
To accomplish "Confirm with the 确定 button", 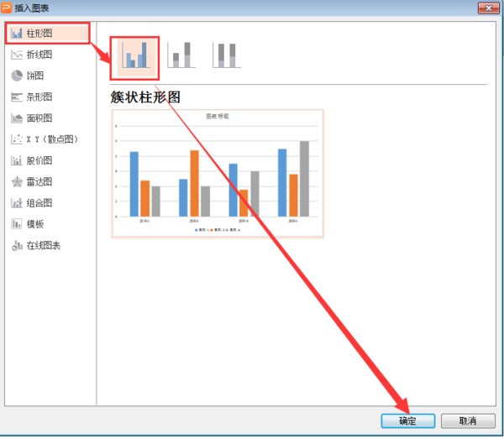I will click(x=407, y=421).
